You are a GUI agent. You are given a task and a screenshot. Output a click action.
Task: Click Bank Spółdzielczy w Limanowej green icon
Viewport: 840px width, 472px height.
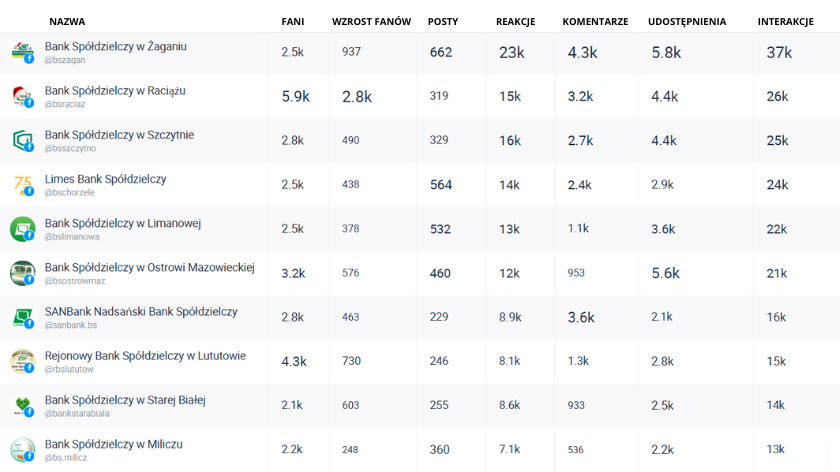[x=22, y=228]
